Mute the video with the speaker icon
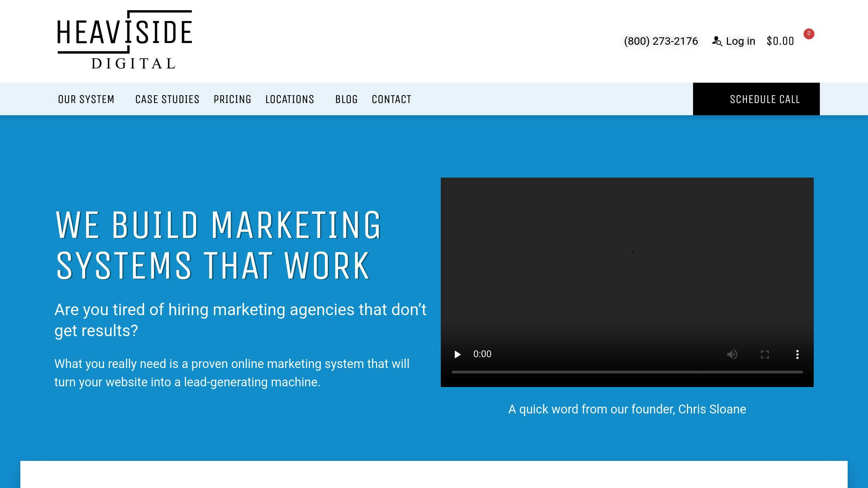The height and width of the screenshot is (488, 868). (x=732, y=354)
